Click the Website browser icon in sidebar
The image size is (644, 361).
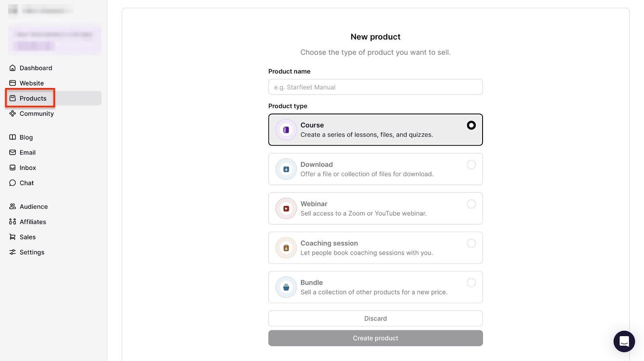coord(12,83)
